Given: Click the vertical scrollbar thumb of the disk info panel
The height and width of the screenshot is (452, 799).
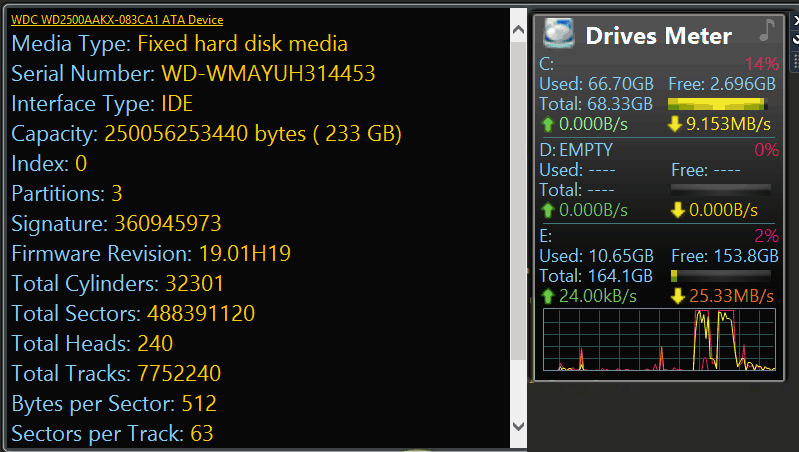Looking at the screenshot, I should (518, 201).
